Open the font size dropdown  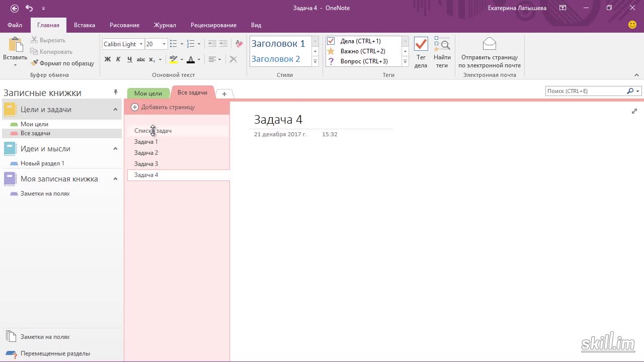[164, 44]
